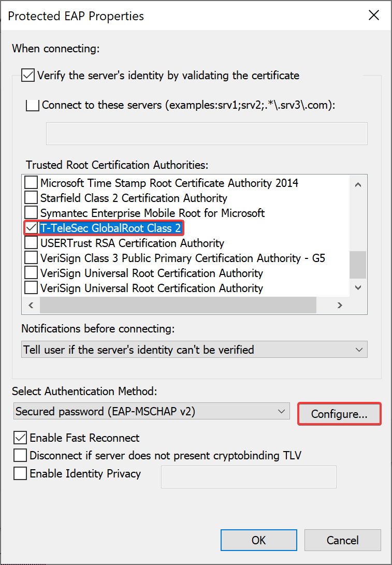Select T-TeleSec GlobalRoot Class 2 row text
The height and width of the screenshot is (565, 392).
click(x=111, y=228)
